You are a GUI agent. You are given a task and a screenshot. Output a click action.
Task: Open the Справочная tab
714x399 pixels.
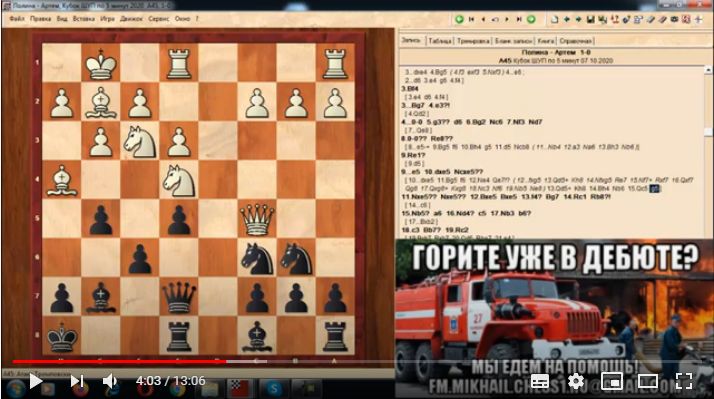point(576,41)
